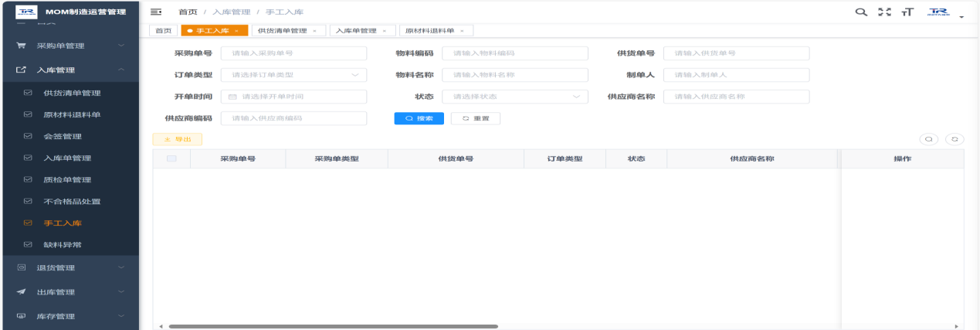Open the 状态 dropdown
Image resolution: width=980 pixels, height=330 pixels.
(515, 97)
